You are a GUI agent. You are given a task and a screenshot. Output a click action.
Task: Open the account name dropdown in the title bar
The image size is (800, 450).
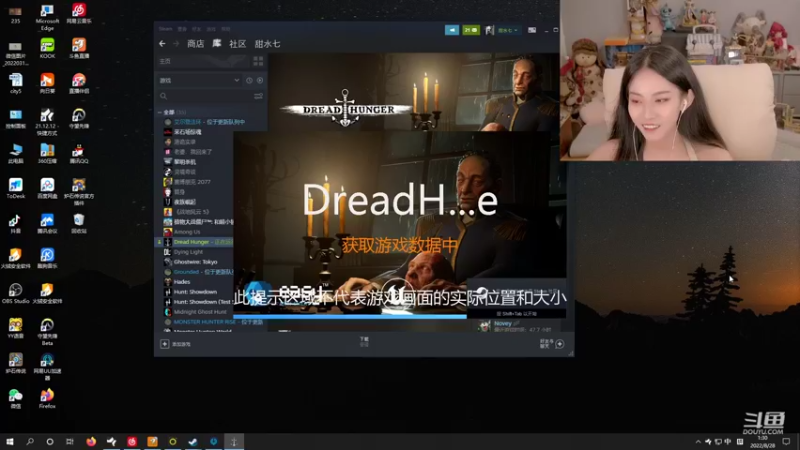tap(508, 30)
